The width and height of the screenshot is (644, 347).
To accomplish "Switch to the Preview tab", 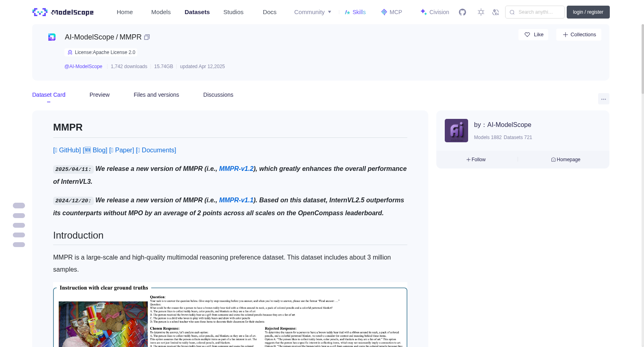I will pyautogui.click(x=99, y=95).
